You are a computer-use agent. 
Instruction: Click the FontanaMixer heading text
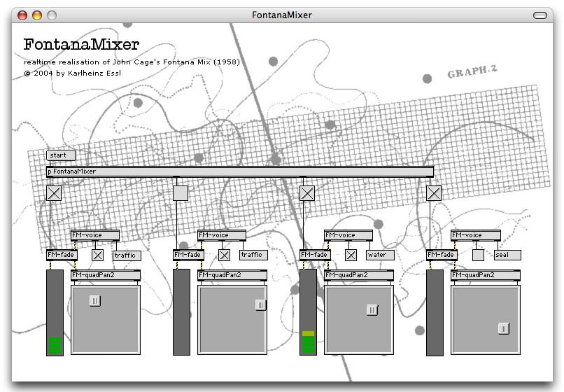click(81, 45)
